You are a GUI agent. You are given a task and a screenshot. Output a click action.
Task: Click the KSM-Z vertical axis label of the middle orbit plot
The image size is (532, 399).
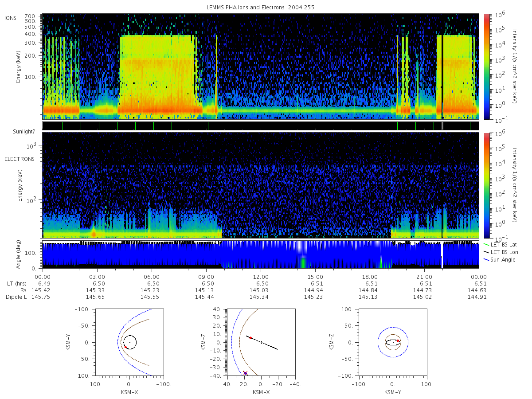(203, 343)
